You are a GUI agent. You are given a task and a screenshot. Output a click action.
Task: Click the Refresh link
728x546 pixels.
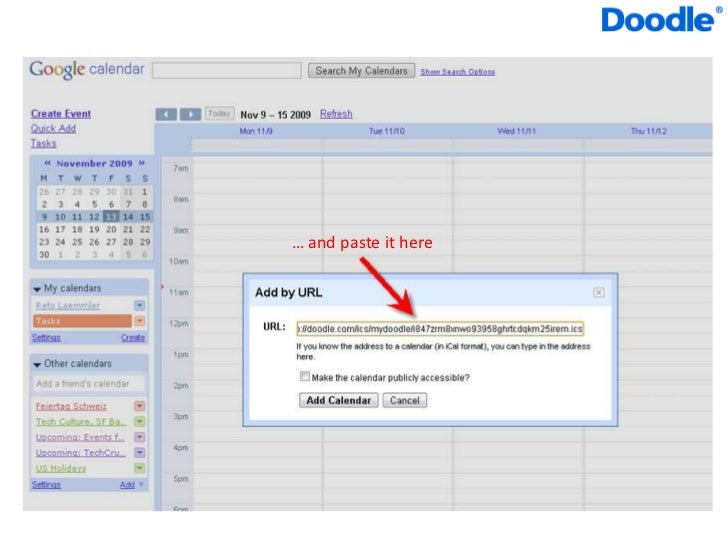tap(336, 114)
